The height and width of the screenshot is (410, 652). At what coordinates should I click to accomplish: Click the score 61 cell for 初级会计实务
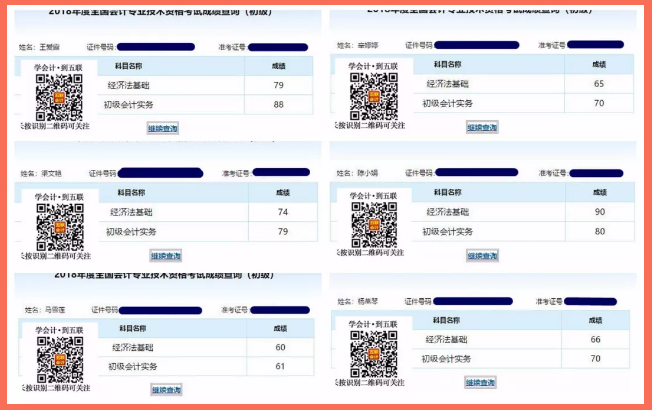coord(280,366)
